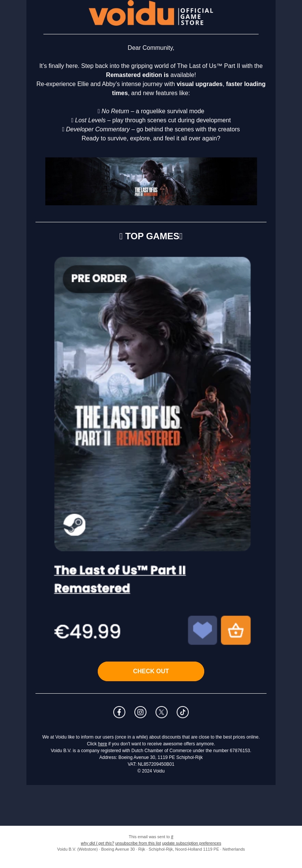Click the Voidu logo at top
This screenshot has height=868, width=302.
click(151, 13)
